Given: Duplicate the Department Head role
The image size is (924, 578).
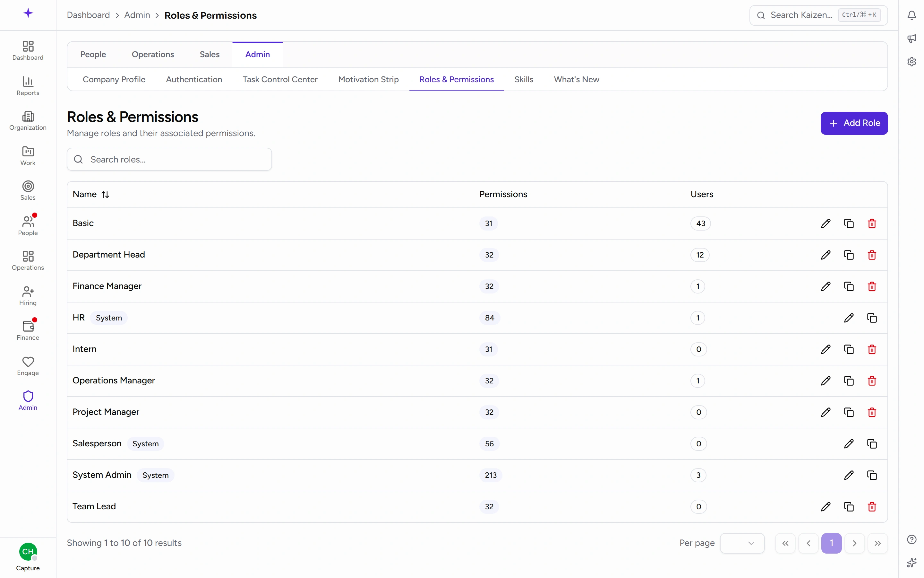Looking at the screenshot, I should (x=848, y=255).
